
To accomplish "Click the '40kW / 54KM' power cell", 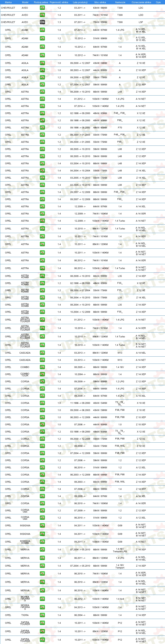I will (100, 403).
